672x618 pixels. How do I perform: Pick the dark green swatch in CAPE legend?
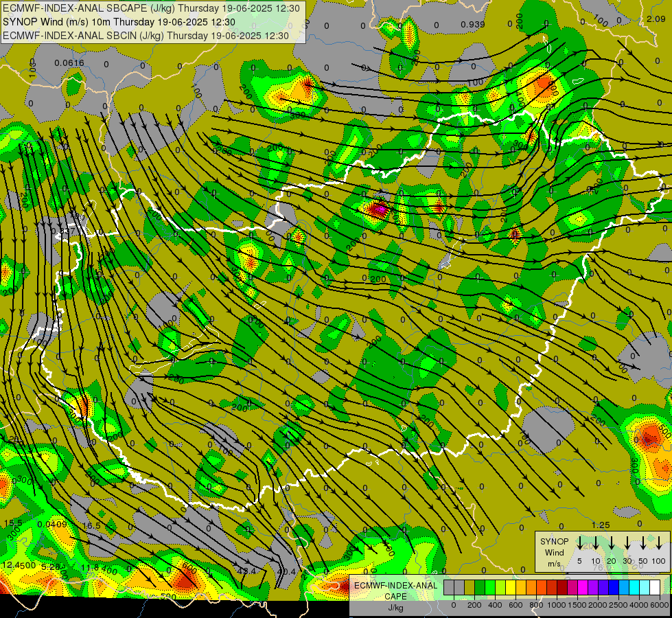pos(480,588)
